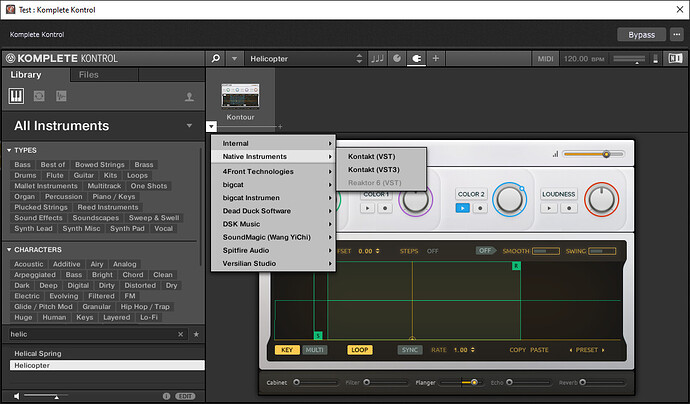Open the plug-in slot dropdown arrow
690x404 pixels.
(x=211, y=127)
